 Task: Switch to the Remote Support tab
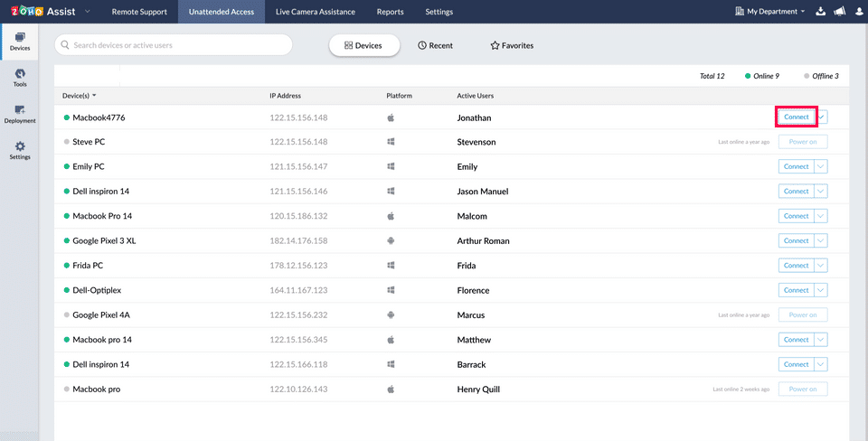tap(139, 12)
